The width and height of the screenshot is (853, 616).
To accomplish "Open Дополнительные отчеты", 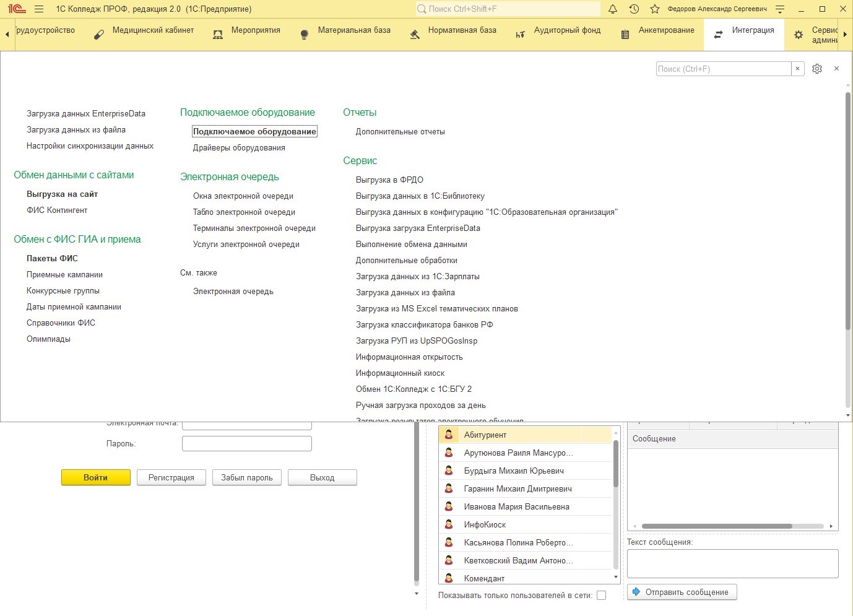I will [x=401, y=131].
